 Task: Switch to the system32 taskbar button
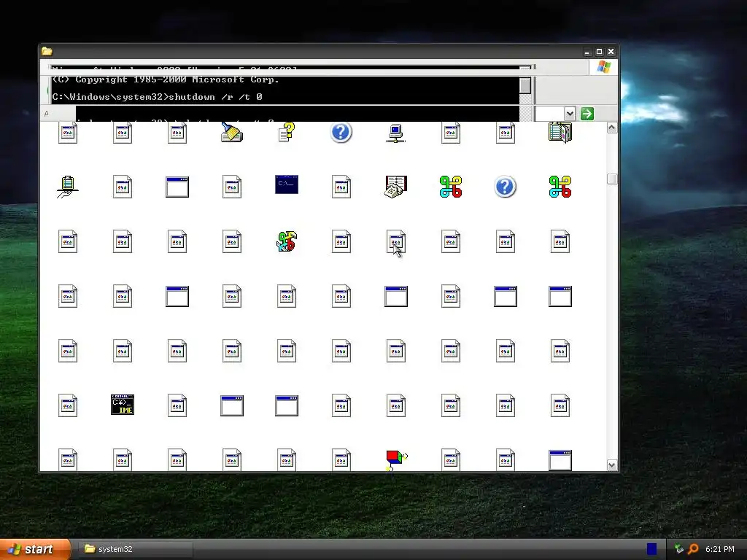click(x=135, y=549)
